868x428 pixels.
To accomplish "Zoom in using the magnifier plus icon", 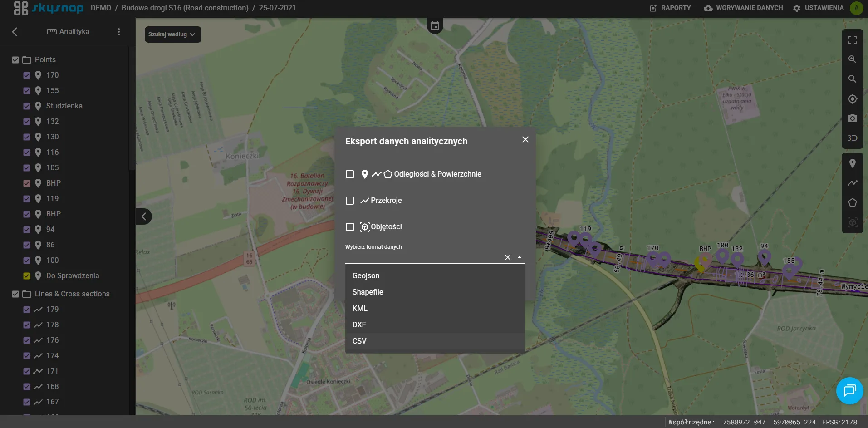I will (x=852, y=59).
